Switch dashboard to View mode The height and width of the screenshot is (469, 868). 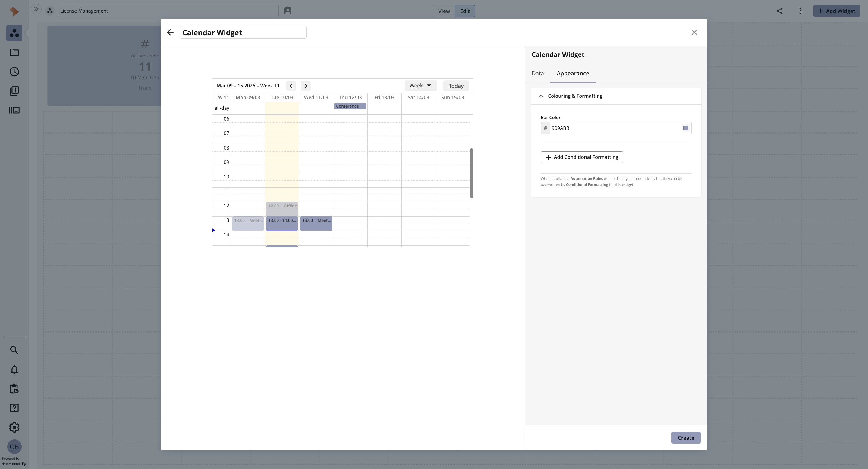(x=444, y=11)
